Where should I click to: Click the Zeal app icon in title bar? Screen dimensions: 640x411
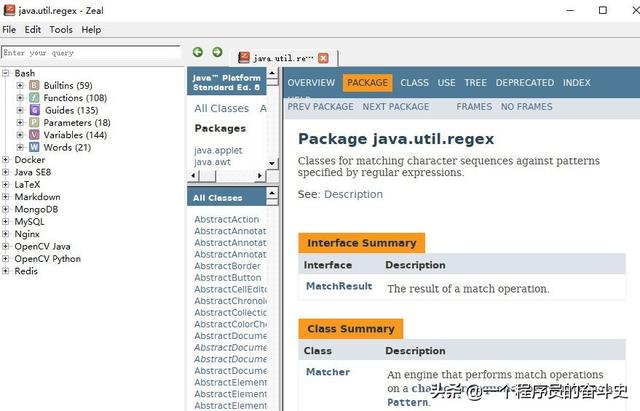point(9,10)
